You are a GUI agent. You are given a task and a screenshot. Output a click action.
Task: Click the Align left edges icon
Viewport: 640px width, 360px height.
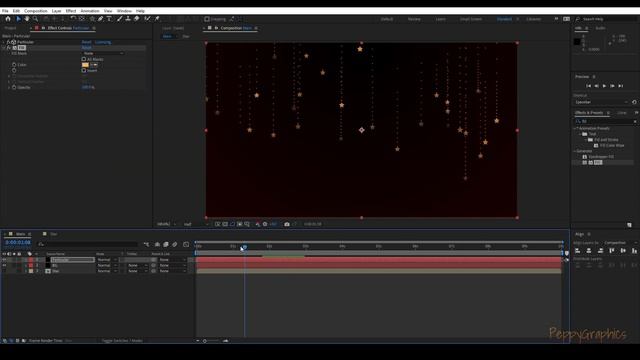(x=578, y=251)
